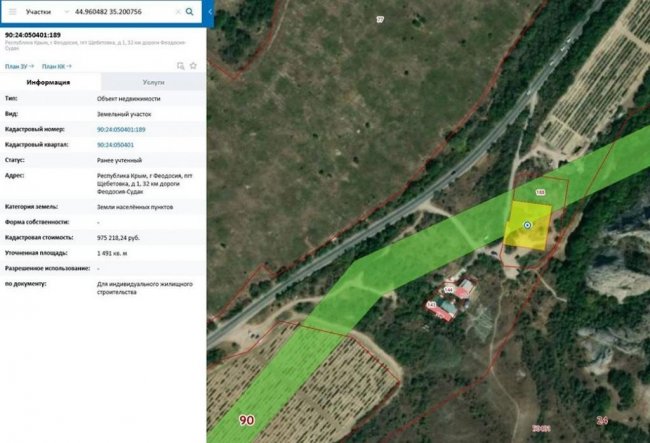Switch to the Услуги tab
The width and height of the screenshot is (650, 443).
(x=153, y=83)
